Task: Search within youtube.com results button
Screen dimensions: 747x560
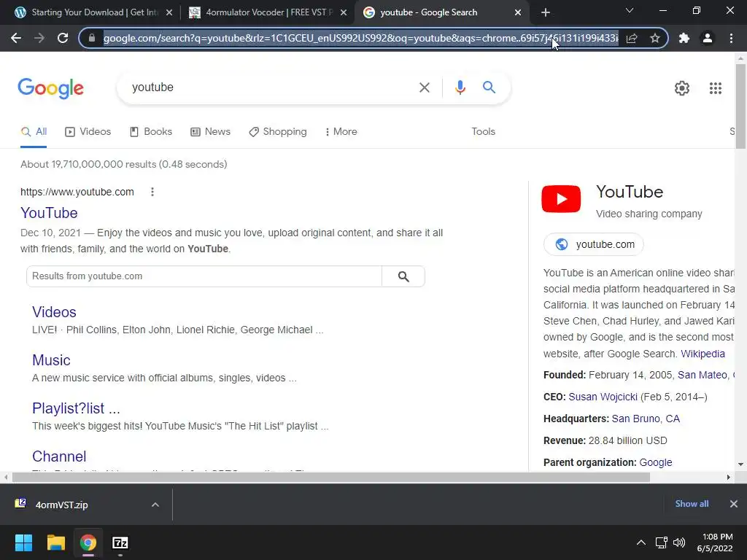Action: pos(403,276)
